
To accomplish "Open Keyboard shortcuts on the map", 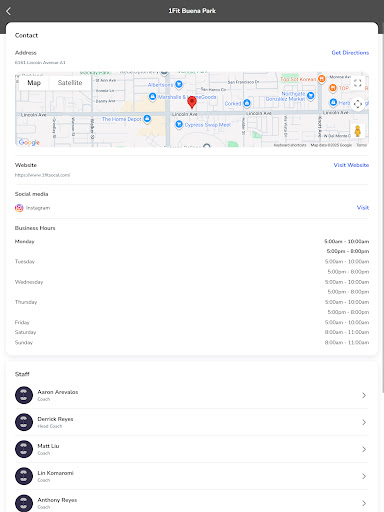I will pos(290,145).
